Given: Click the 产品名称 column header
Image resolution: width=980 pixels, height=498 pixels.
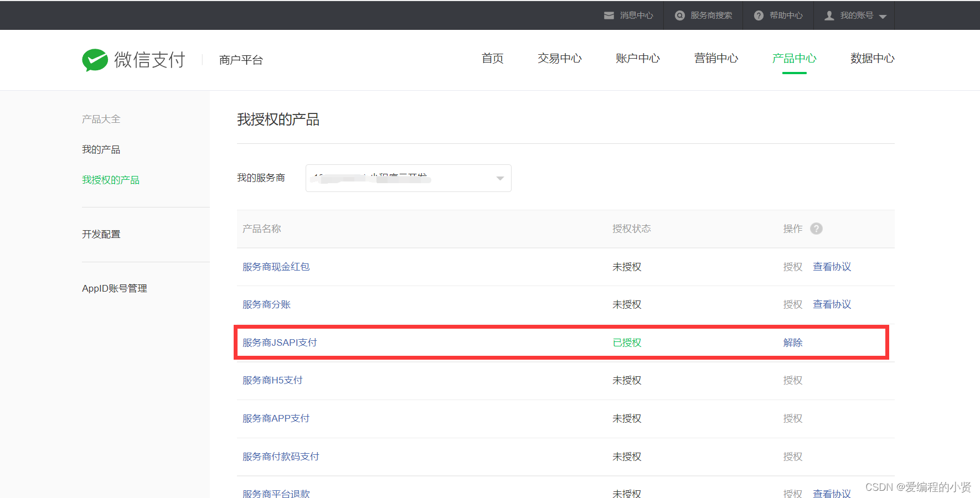Looking at the screenshot, I should [262, 229].
